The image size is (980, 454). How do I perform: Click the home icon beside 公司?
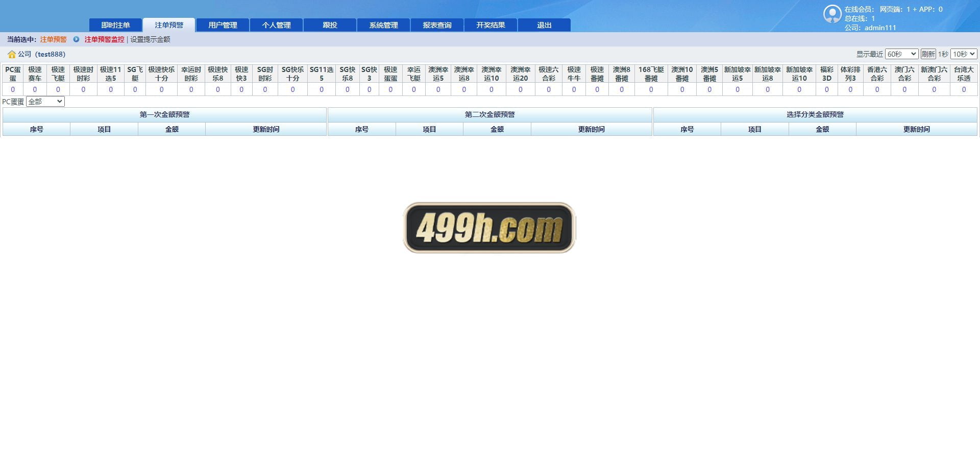11,54
